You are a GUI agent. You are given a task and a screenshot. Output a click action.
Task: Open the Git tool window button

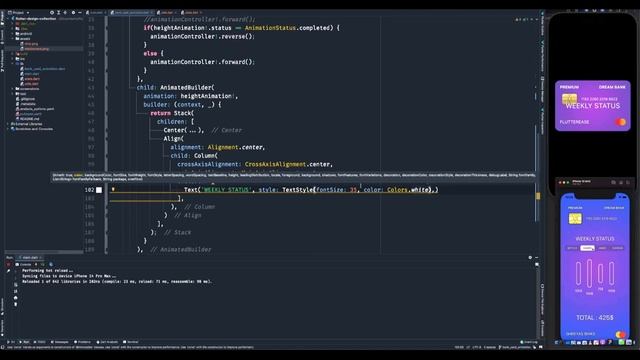[x=11, y=342]
